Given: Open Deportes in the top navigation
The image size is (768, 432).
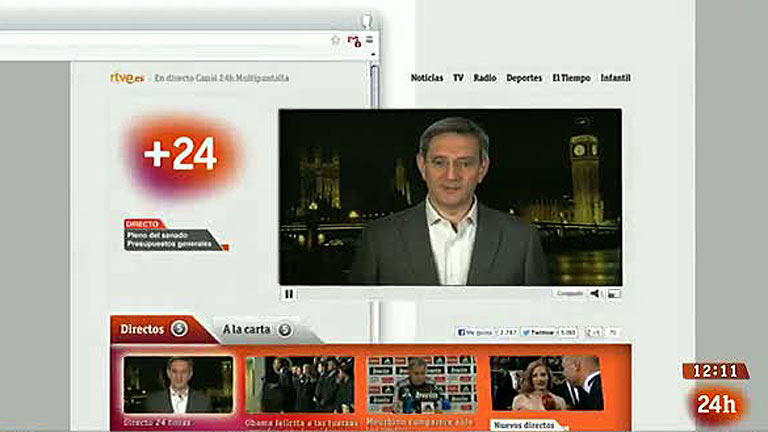Looking at the screenshot, I should 524,78.
